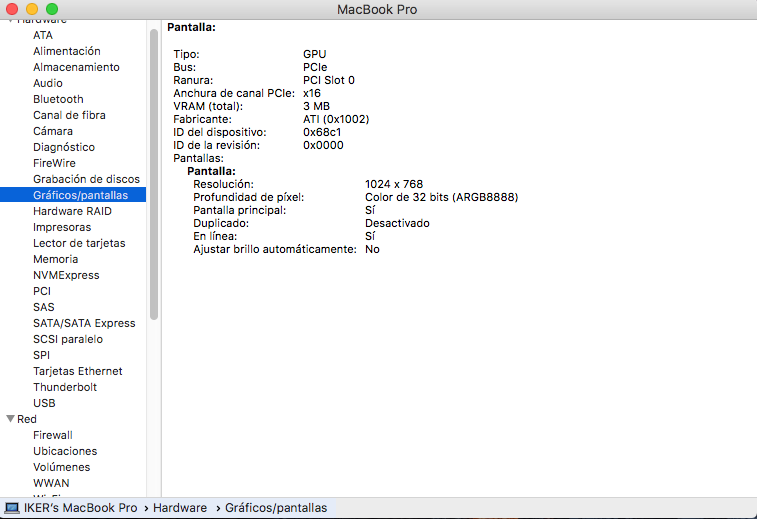Click the x16 PCIe lane width value

(x=312, y=93)
